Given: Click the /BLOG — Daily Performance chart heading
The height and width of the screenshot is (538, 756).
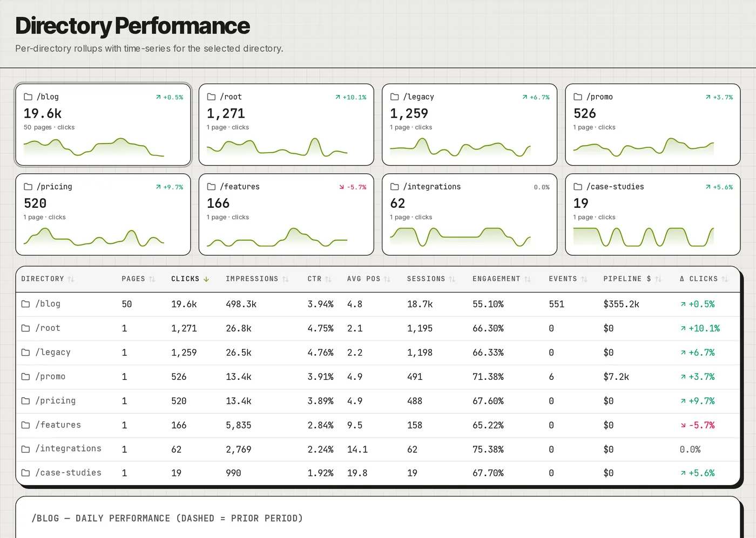Looking at the screenshot, I should click(x=167, y=519).
